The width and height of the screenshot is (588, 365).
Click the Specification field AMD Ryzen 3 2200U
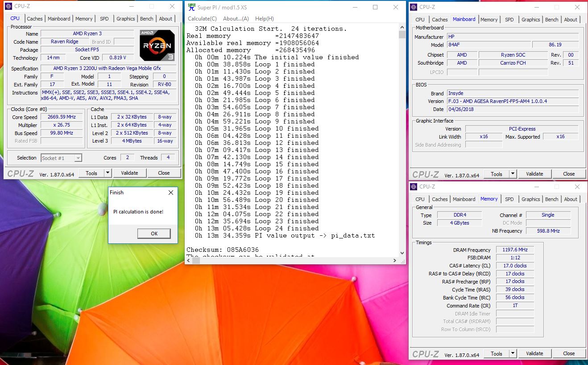108,68
